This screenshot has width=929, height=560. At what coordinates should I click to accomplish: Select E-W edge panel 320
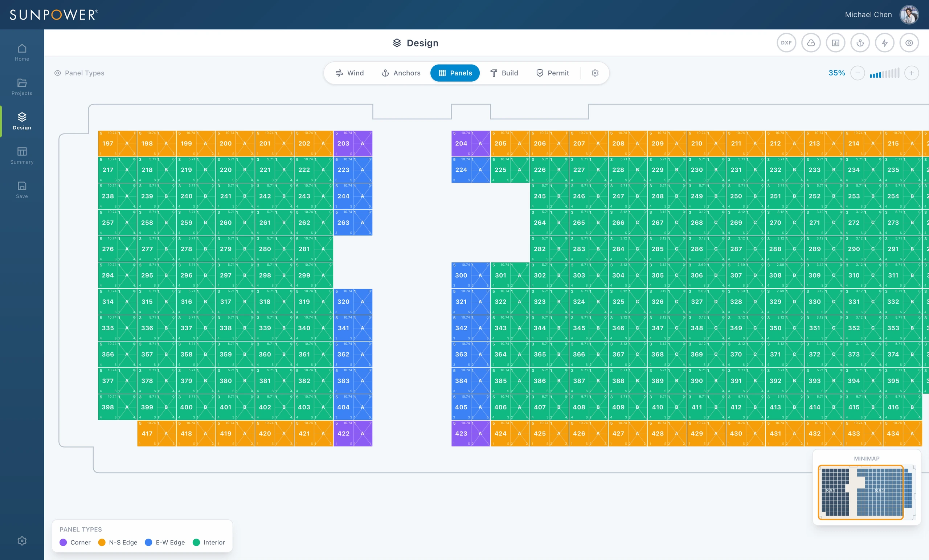(x=353, y=302)
